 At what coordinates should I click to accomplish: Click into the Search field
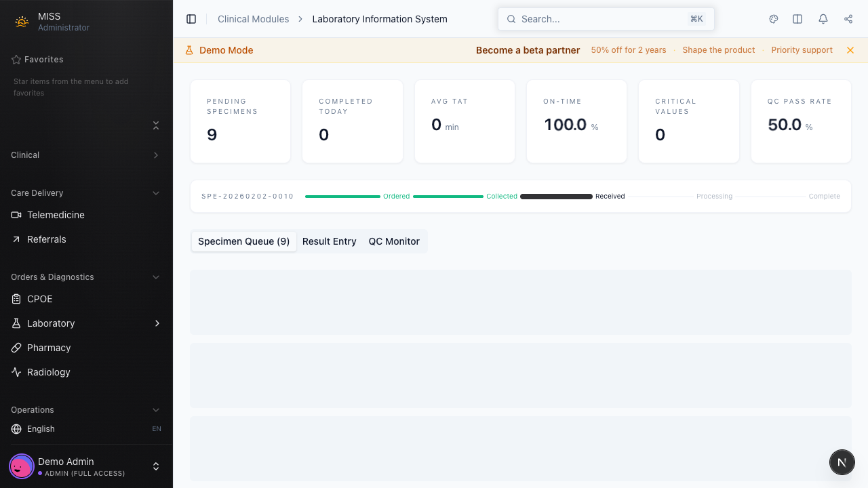click(x=600, y=19)
